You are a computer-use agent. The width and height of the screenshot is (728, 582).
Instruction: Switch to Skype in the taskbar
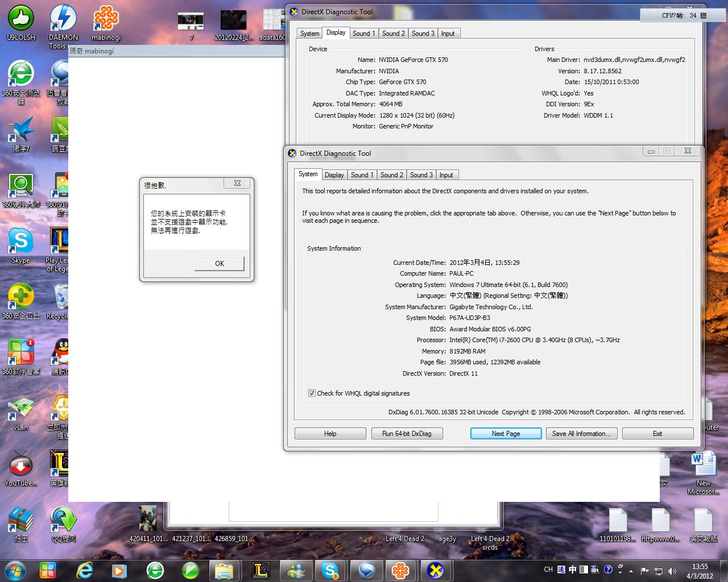pos(330,570)
